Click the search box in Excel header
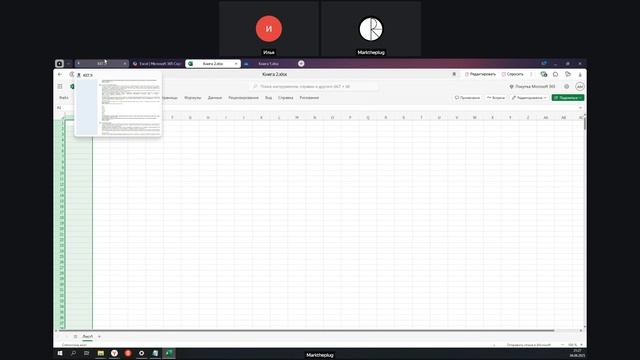Screen dimensions: 640x360 tap(313, 87)
